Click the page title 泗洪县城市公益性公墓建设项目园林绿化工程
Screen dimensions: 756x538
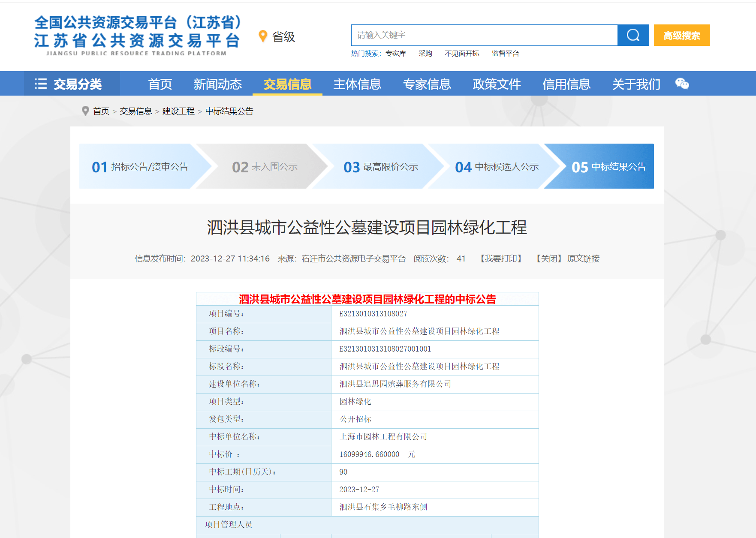click(x=367, y=227)
